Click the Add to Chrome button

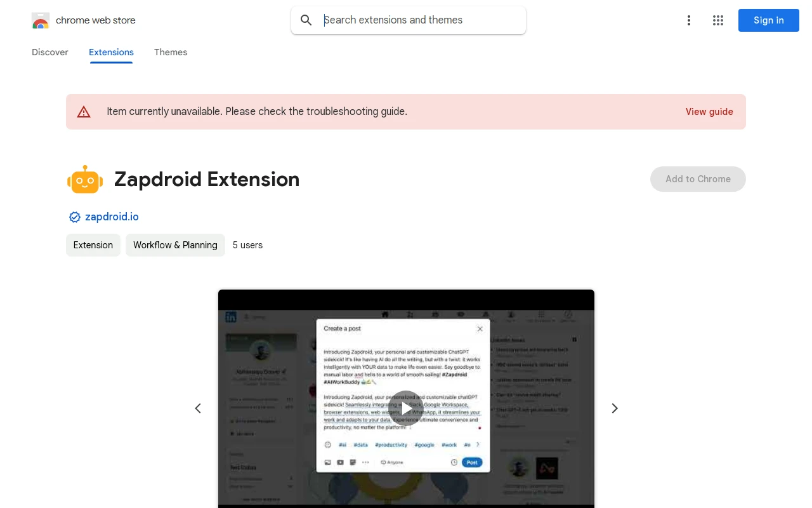pos(698,179)
